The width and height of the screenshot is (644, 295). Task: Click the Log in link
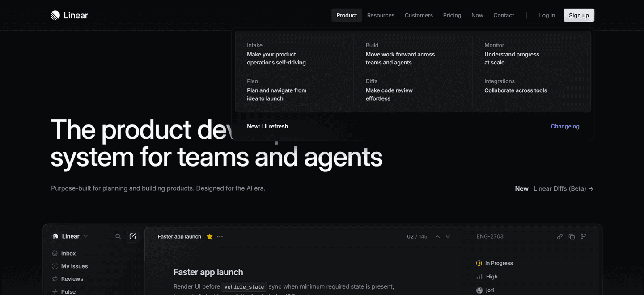tap(547, 15)
